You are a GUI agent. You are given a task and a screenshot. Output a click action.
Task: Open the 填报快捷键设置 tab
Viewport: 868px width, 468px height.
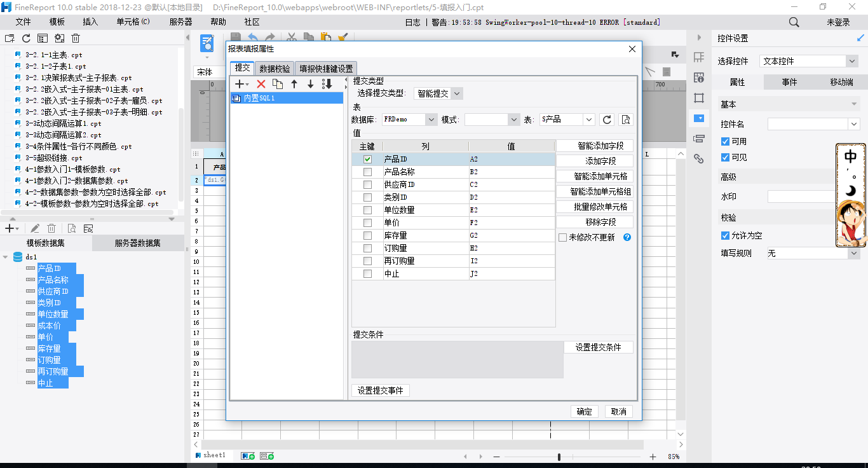326,69
